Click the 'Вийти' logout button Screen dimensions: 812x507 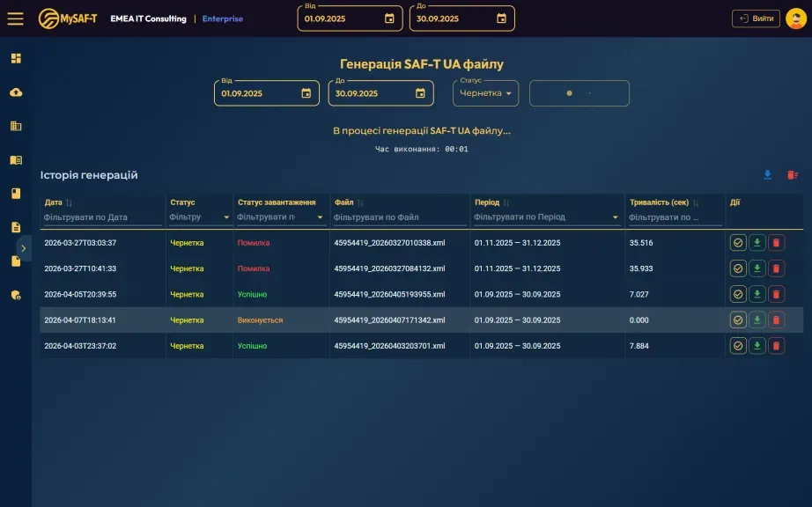point(756,18)
